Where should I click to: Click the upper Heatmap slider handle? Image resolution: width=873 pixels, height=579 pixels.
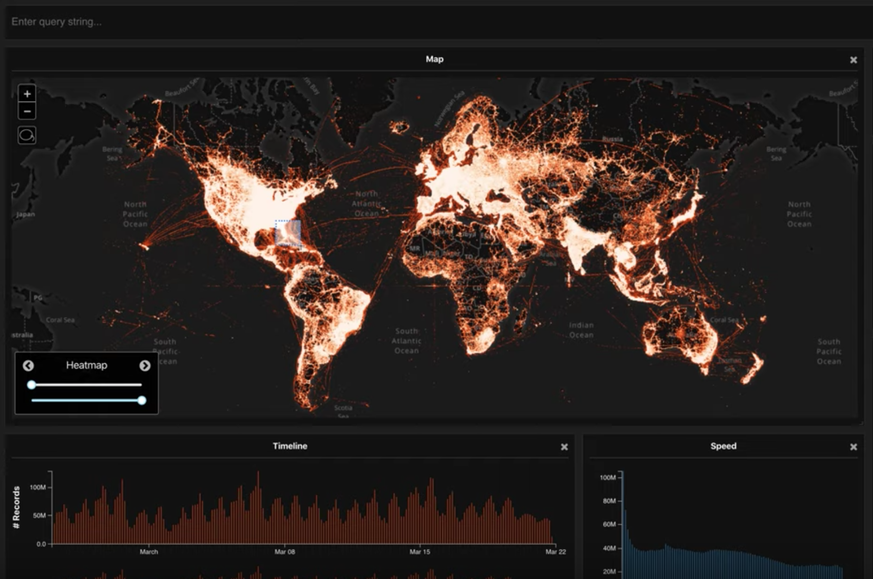pyautogui.click(x=32, y=384)
